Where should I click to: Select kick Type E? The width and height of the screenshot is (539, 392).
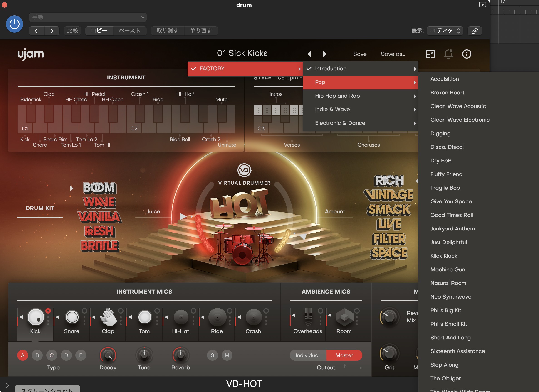tap(81, 355)
